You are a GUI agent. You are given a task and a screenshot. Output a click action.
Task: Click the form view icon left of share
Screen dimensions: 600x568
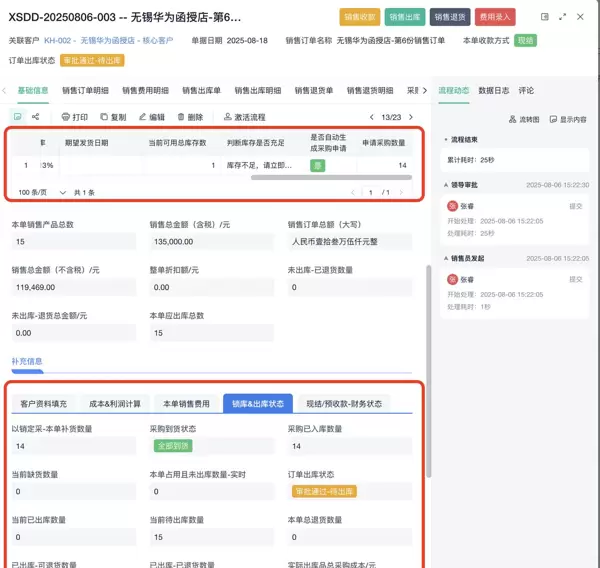click(x=18, y=117)
